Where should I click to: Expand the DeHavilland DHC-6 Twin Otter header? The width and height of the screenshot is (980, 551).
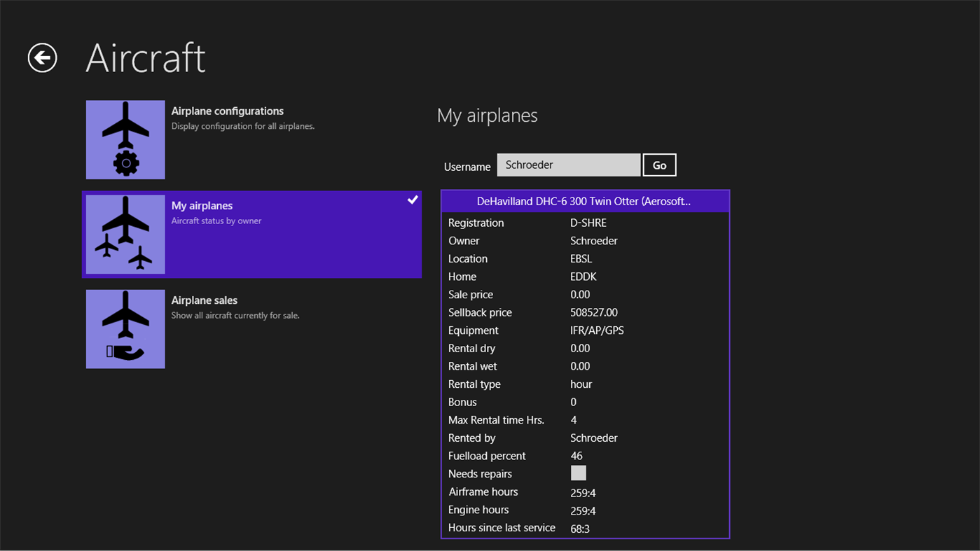[585, 201]
